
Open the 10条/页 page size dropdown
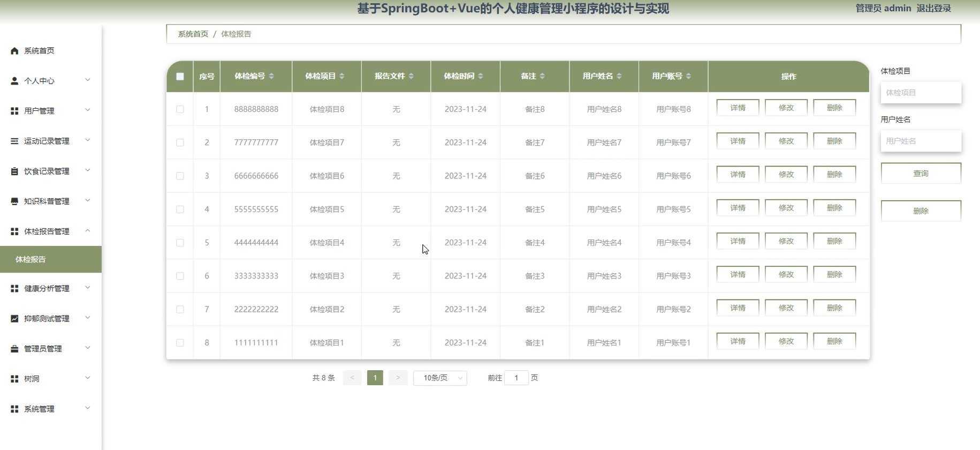pos(440,378)
